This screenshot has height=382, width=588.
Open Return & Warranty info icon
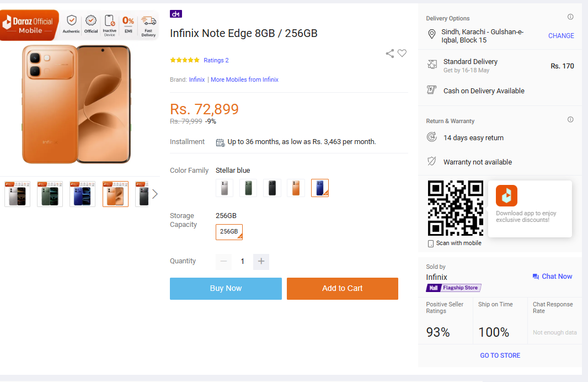point(570,120)
